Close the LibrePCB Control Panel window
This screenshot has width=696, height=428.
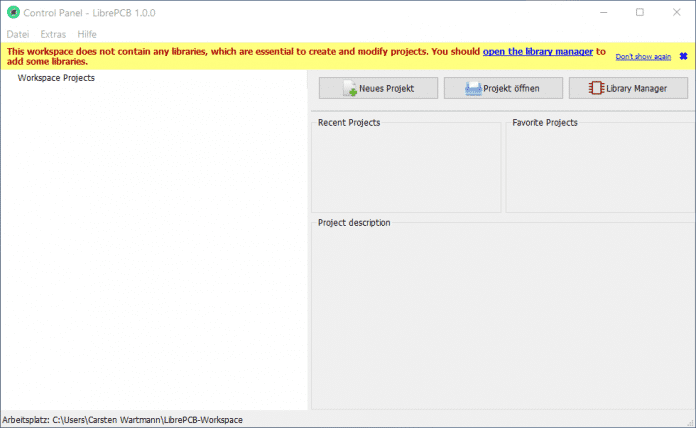click(680, 12)
